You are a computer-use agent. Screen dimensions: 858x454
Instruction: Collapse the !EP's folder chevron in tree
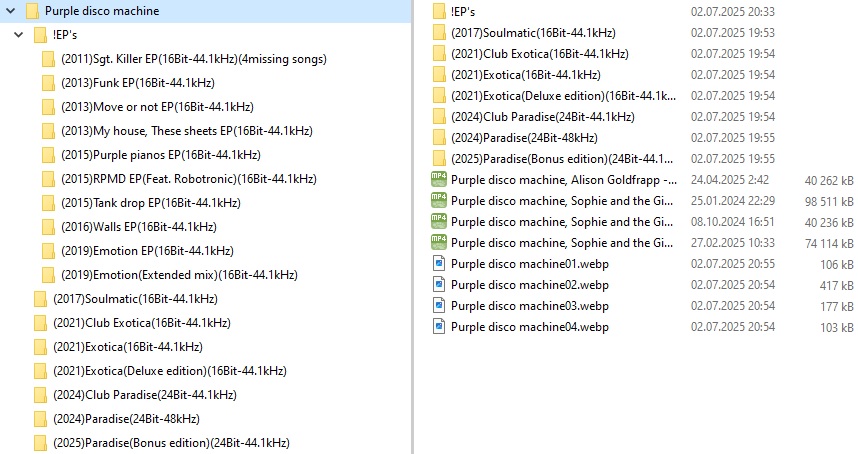click(19, 34)
